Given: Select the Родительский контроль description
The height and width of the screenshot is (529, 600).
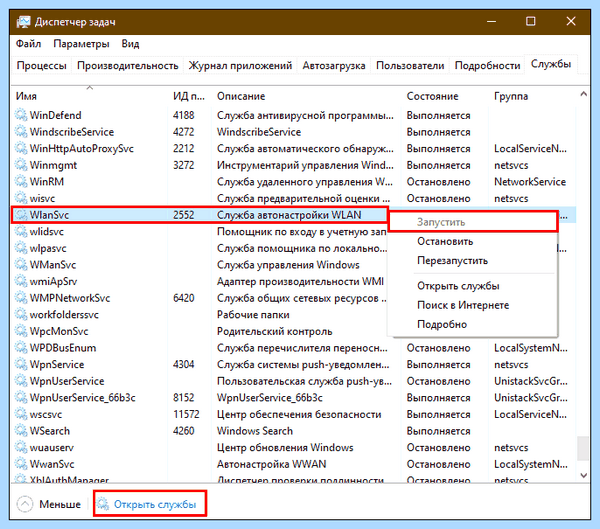Looking at the screenshot, I should click(x=274, y=331).
